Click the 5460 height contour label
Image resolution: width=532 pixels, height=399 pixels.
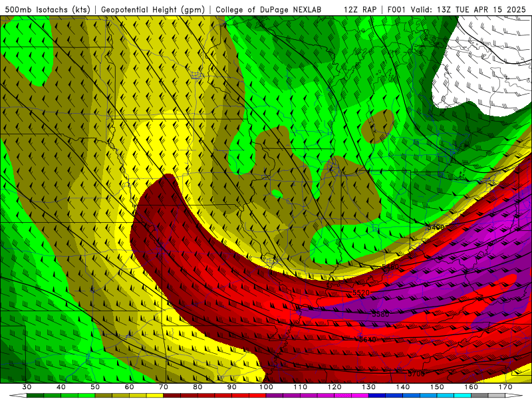tap(390, 267)
